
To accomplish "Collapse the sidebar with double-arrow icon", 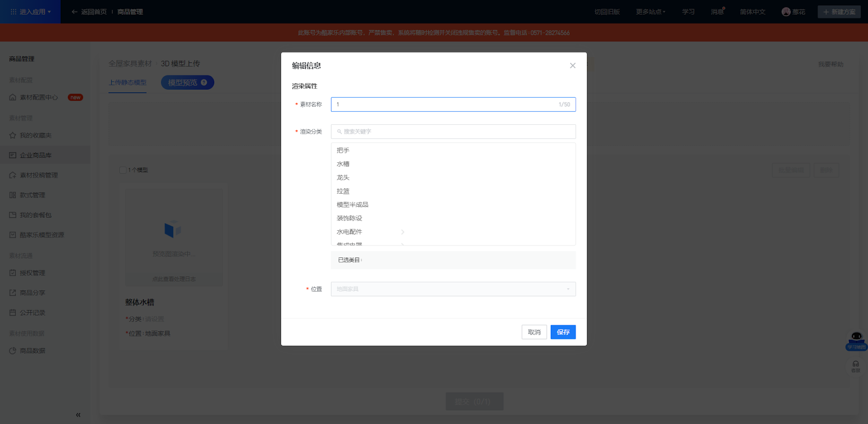I will pos(78,415).
